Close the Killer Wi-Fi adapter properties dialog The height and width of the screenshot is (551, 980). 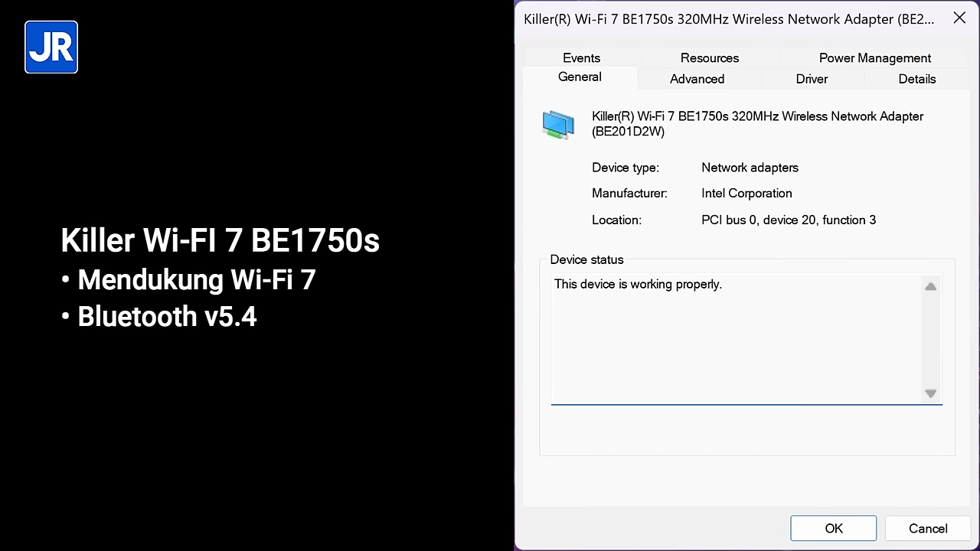point(959,18)
